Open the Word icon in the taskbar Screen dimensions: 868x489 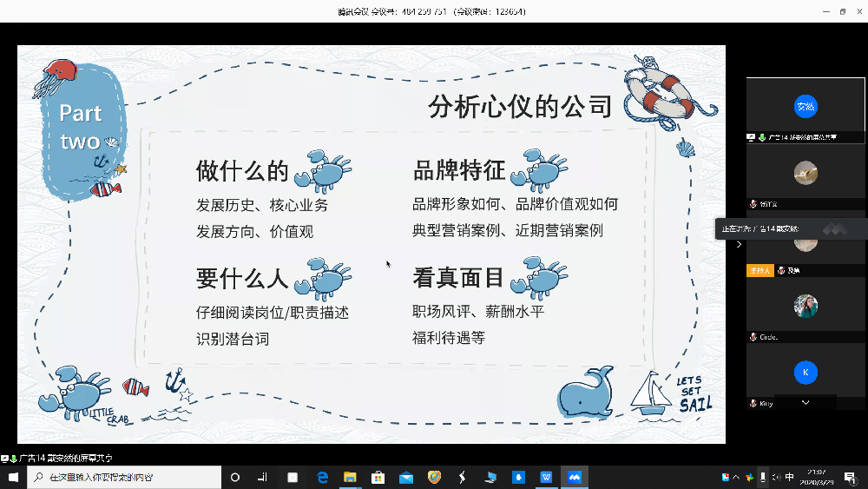(x=546, y=477)
